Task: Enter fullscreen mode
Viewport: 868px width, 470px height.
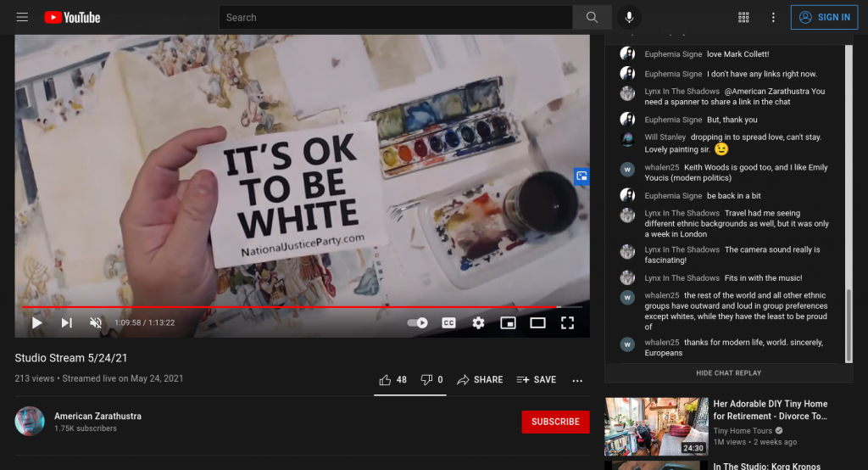Action: [567, 322]
